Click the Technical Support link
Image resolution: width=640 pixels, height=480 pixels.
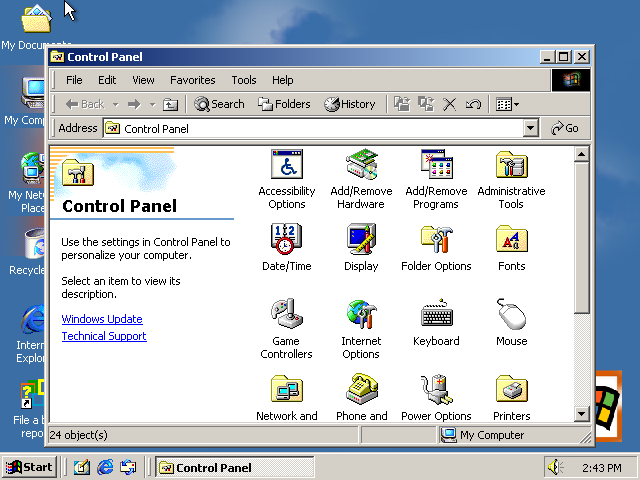pyautogui.click(x=104, y=336)
